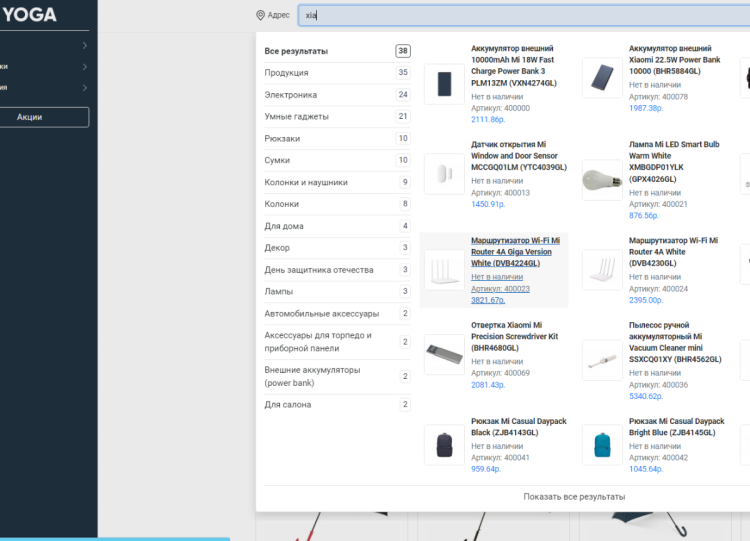
Task: Filter results by День защитника отечества
Action: (337, 270)
